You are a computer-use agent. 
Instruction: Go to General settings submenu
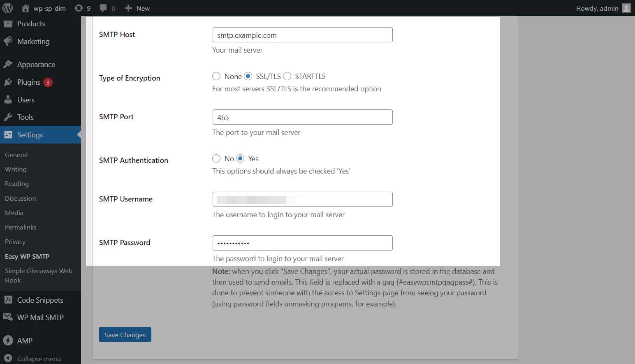pos(16,155)
